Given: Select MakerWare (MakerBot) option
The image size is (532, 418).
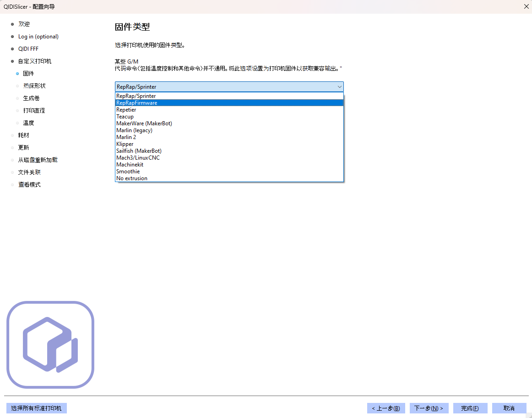Looking at the screenshot, I should click(x=229, y=123).
